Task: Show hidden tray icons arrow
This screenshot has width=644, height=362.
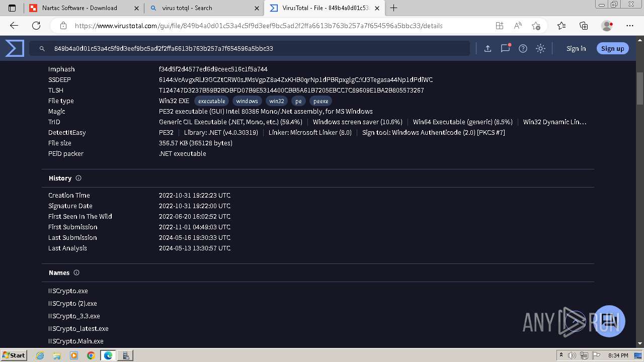Action: [561, 355]
